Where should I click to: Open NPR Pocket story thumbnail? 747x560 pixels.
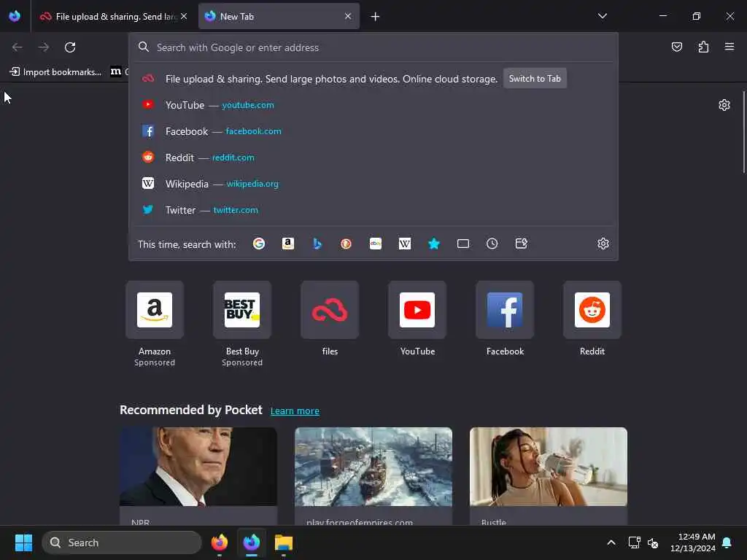198,467
